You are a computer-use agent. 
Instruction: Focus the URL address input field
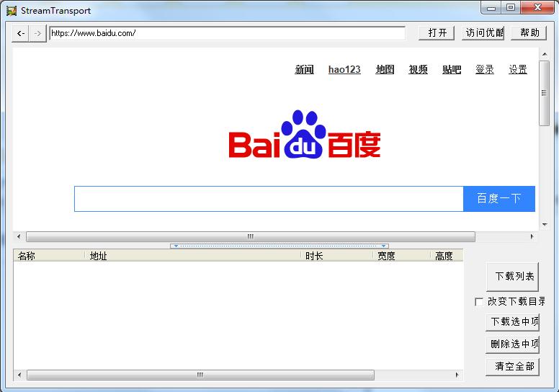[x=227, y=33]
